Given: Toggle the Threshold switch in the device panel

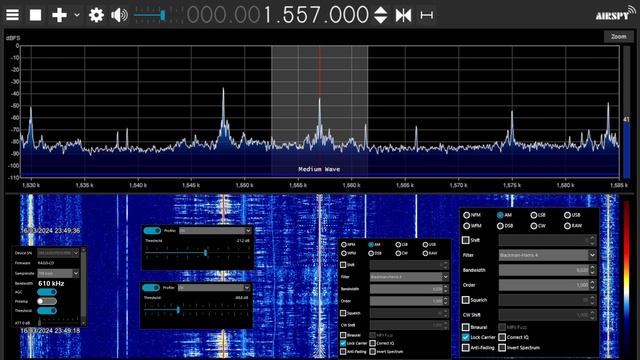Looking at the screenshot, I should 47,311.
